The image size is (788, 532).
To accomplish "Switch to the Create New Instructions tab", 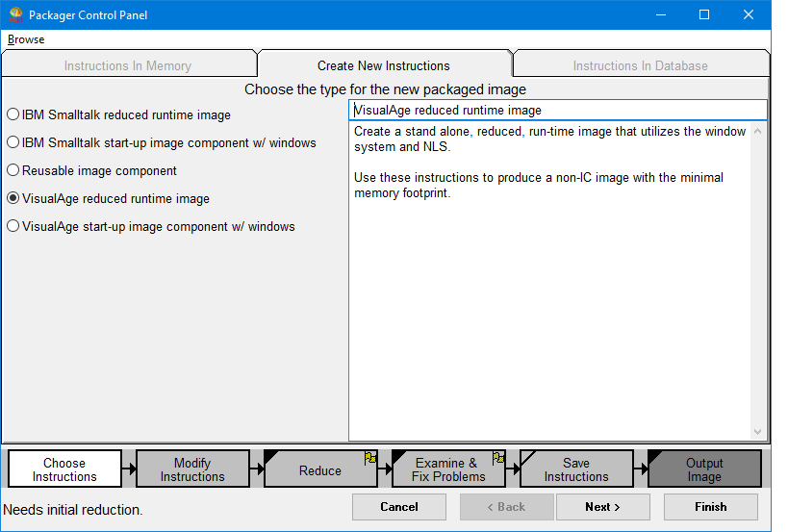I will click(x=384, y=65).
